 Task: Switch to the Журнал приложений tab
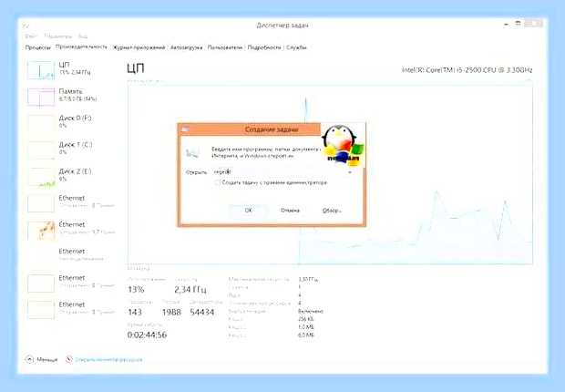(x=139, y=47)
